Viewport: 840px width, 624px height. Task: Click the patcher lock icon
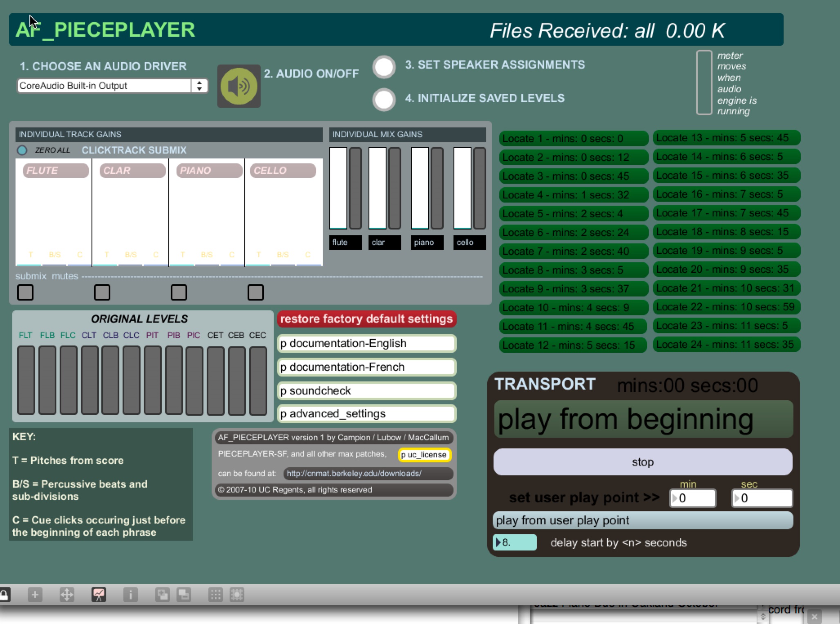(x=4, y=595)
